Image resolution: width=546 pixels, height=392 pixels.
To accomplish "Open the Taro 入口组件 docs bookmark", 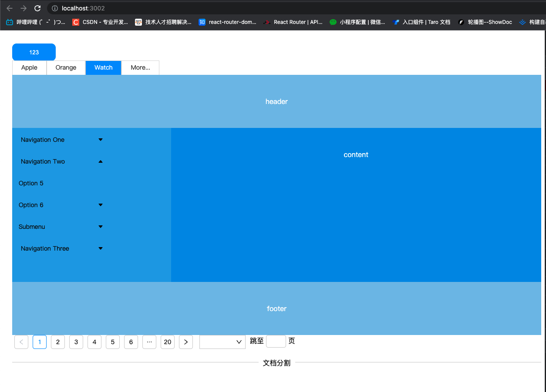I will (x=420, y=22).
